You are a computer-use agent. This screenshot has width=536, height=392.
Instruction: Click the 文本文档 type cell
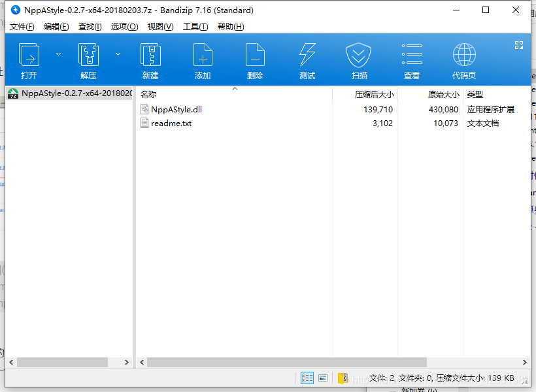tap(482, 123)
